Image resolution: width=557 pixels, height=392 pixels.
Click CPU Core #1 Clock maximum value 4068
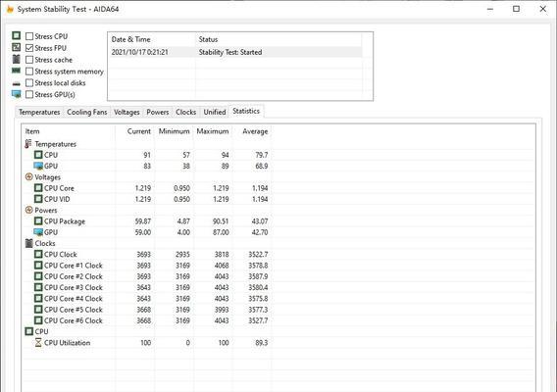click(222, 266)
